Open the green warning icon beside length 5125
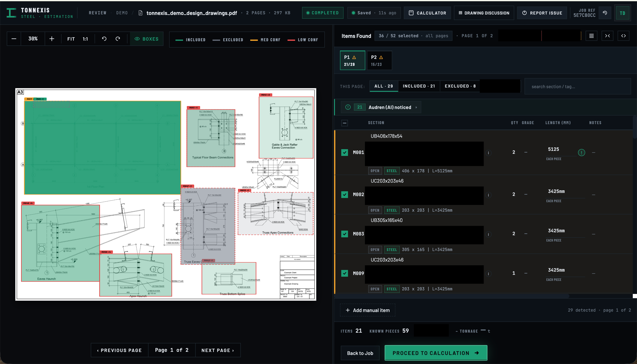The image size is (637, 364). (581, 153)
